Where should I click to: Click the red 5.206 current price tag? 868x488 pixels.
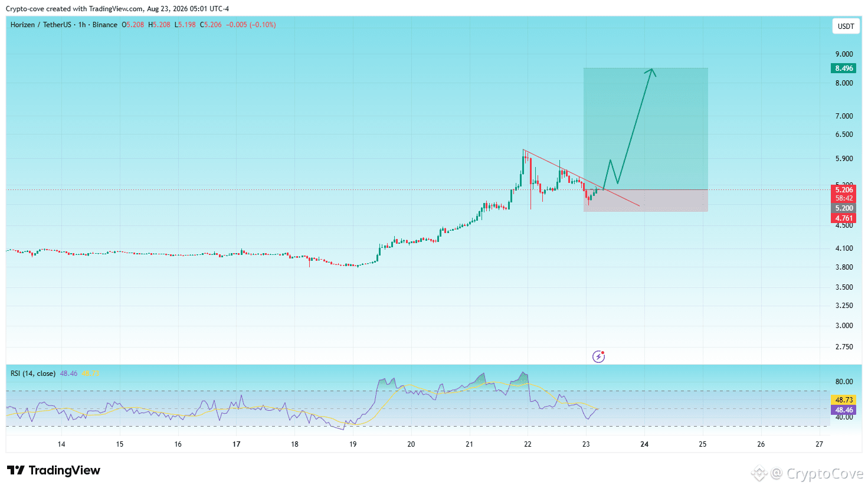(844, 190)
